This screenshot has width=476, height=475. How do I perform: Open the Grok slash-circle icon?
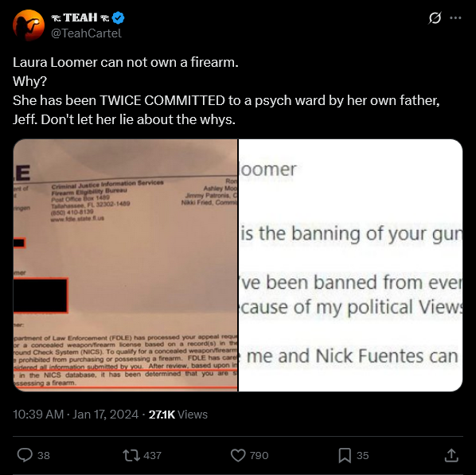[x=435, y=18]
